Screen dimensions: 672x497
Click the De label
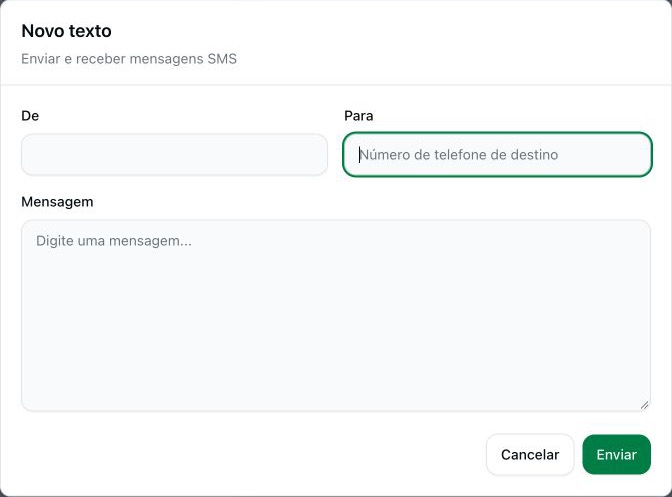(x=30, y=116)
